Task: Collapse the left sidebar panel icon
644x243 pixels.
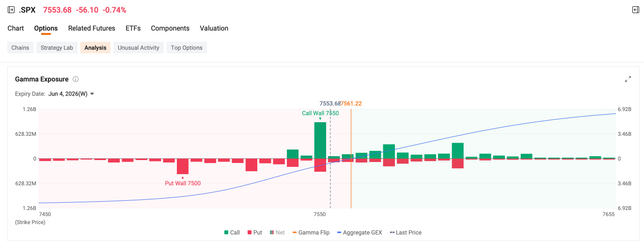Action: pyautogui.click(x=11, y=10)
